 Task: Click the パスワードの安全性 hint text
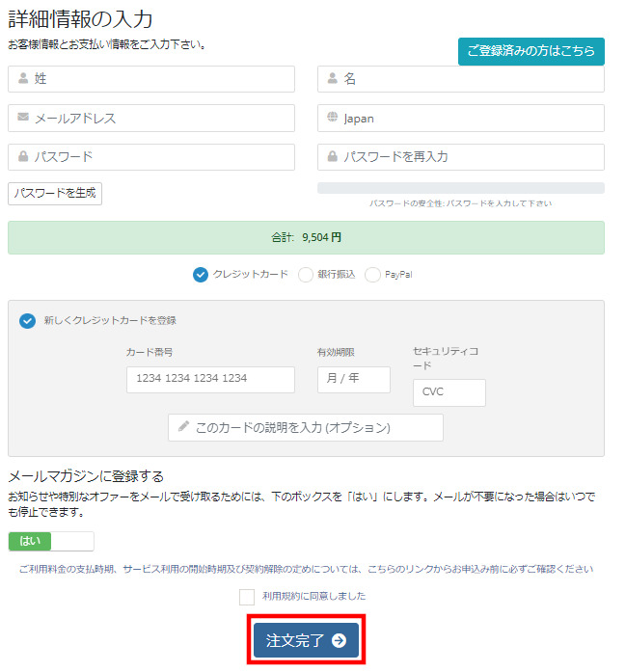pos(461,203)
